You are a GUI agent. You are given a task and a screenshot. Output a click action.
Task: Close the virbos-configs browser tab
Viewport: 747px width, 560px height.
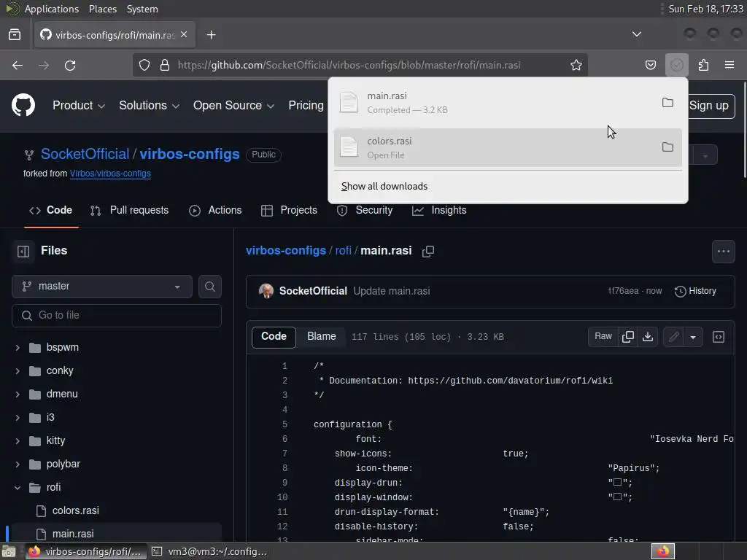[x=184, y=35]
